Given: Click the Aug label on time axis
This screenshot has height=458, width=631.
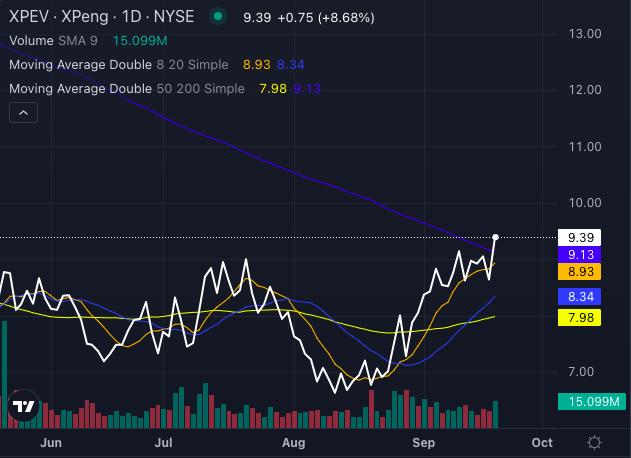Looking at the screenshot, I should tap(293, 443).
